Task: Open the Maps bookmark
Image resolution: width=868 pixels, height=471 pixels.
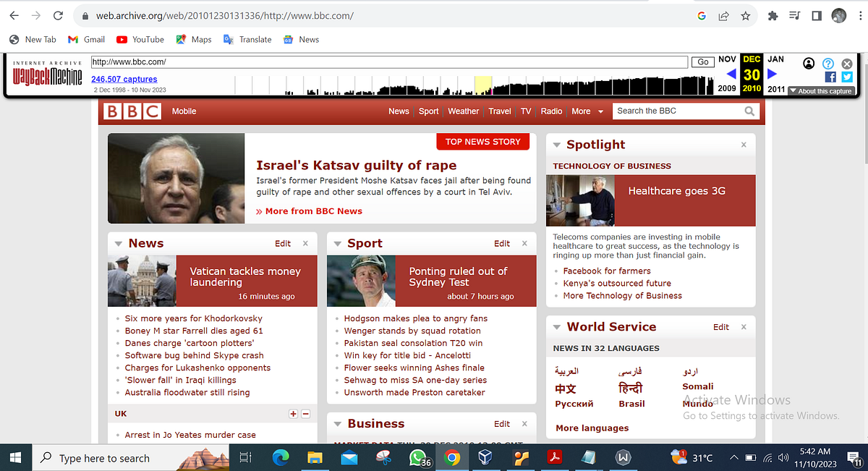Action: click(194, 40)
